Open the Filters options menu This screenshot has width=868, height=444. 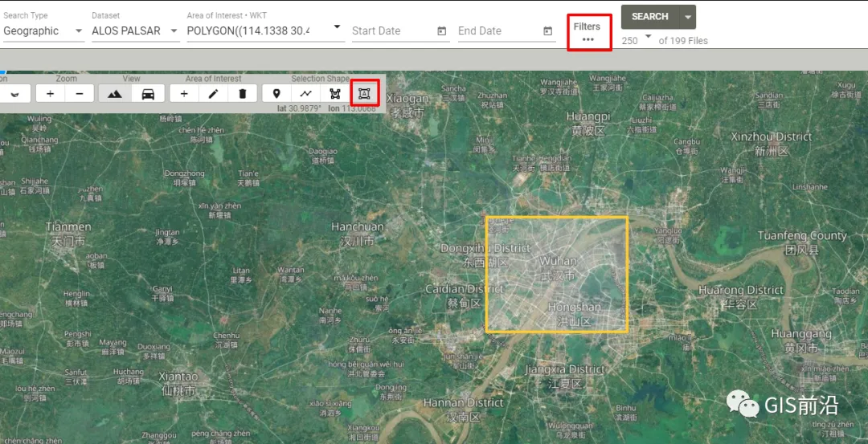click(x=588, y=33)
